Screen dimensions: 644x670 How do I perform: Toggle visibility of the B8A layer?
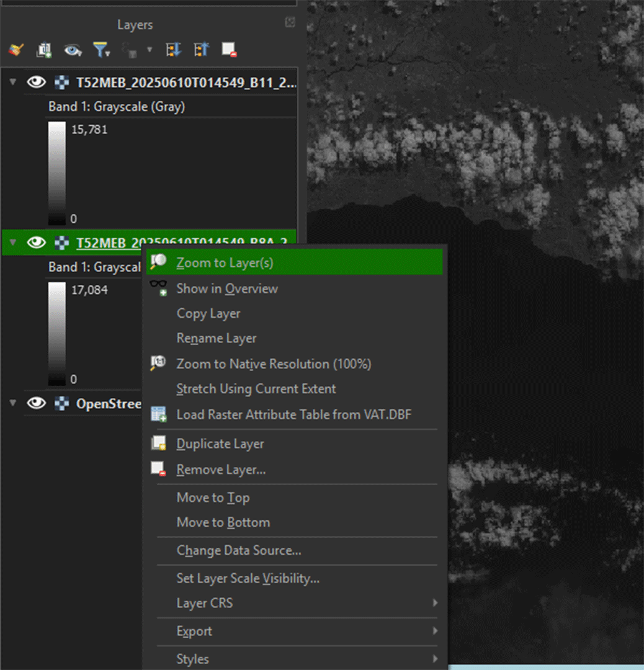(x=36, y=243)
